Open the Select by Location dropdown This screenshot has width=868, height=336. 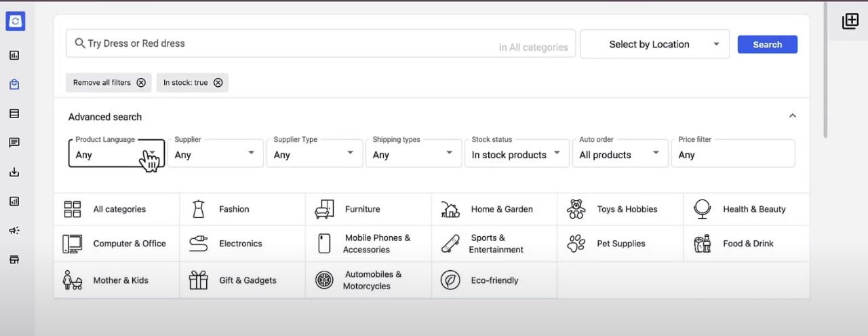pyautogui.click(x=654, y=44)
